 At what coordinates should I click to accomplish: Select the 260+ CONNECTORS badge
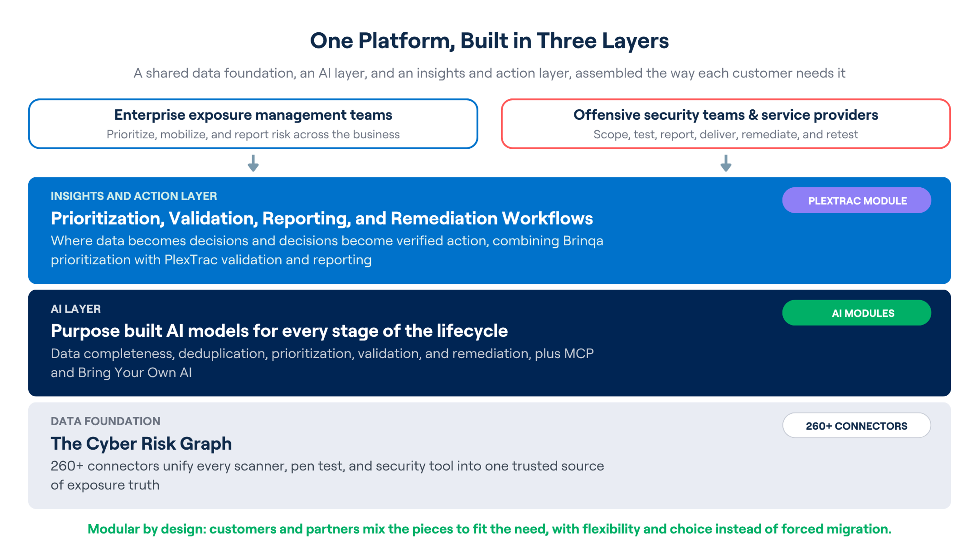(x=857, y=426)
